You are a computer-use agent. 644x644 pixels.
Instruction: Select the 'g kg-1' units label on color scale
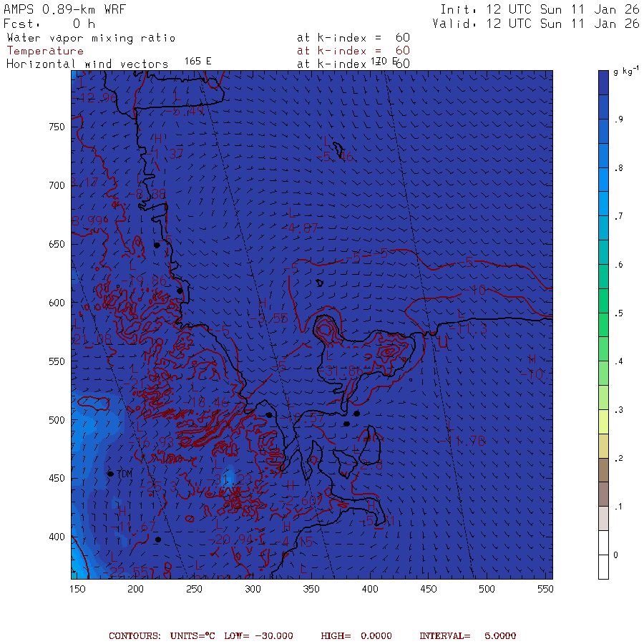(626, 71)
